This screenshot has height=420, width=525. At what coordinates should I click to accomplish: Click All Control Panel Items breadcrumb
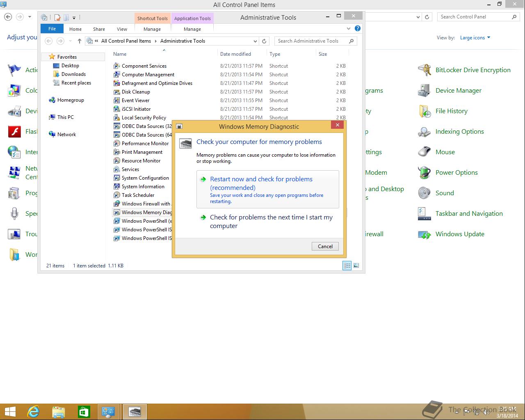pyautogui.click(x=126, y=41)
